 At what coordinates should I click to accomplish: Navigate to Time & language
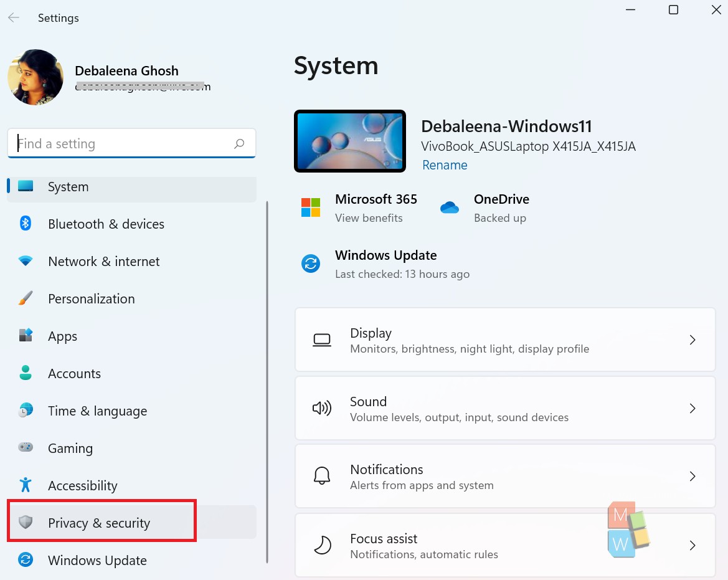pyautogui.click(x=132, y=411)
